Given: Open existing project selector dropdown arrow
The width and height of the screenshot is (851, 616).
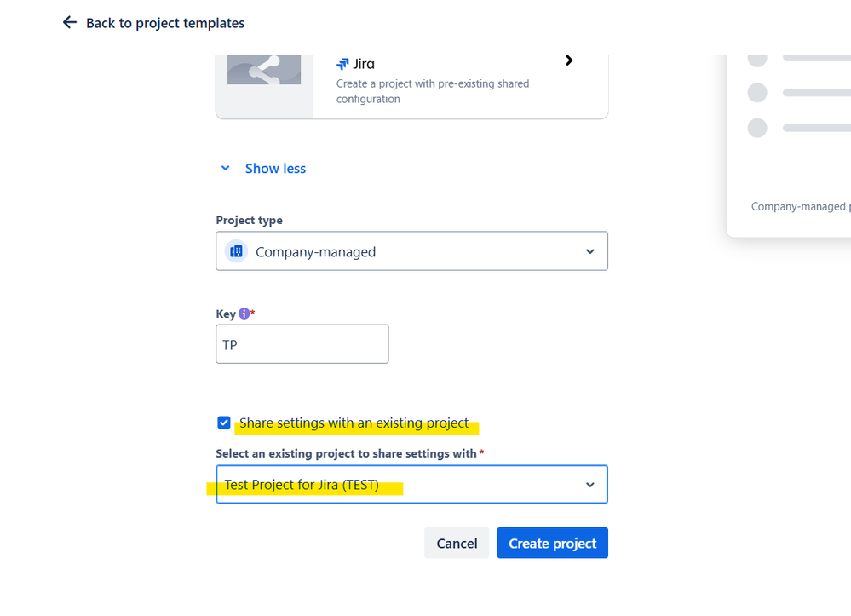Looking at the screenshot, I should click(x=590, y=485).
